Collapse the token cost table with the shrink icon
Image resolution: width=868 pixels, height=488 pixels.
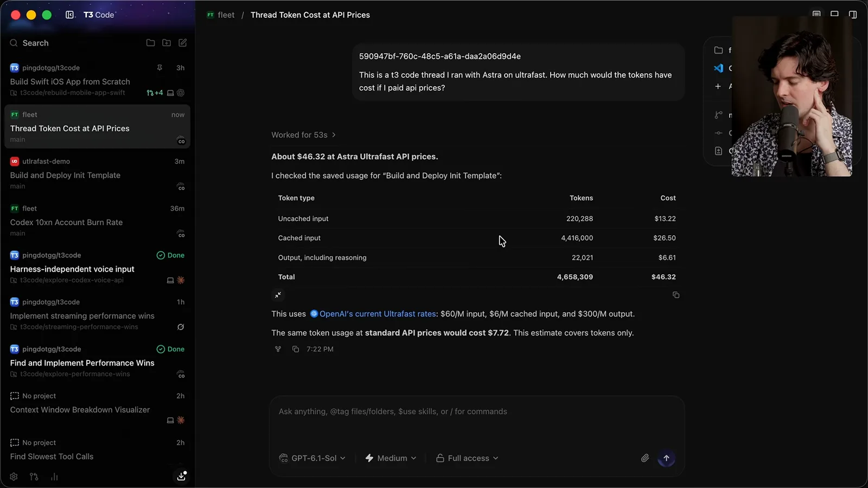click(x=278, y=295)
